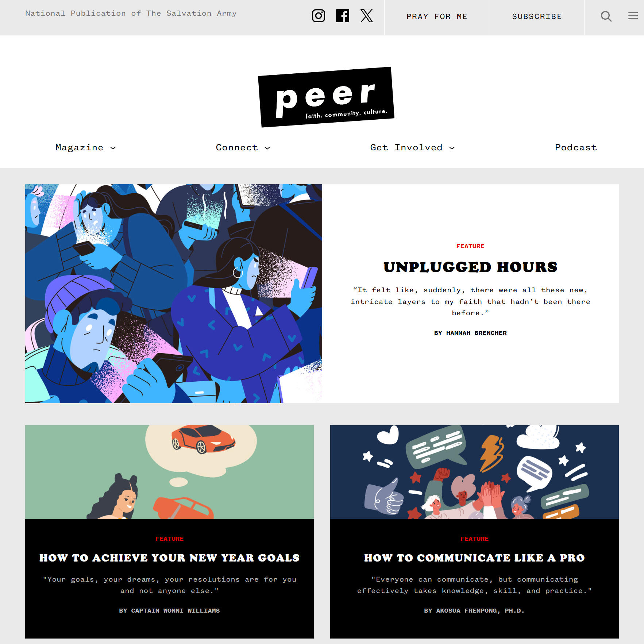Open the Facebook icon link
Viewport: 644px width, 644px height.
pos(343,16)
